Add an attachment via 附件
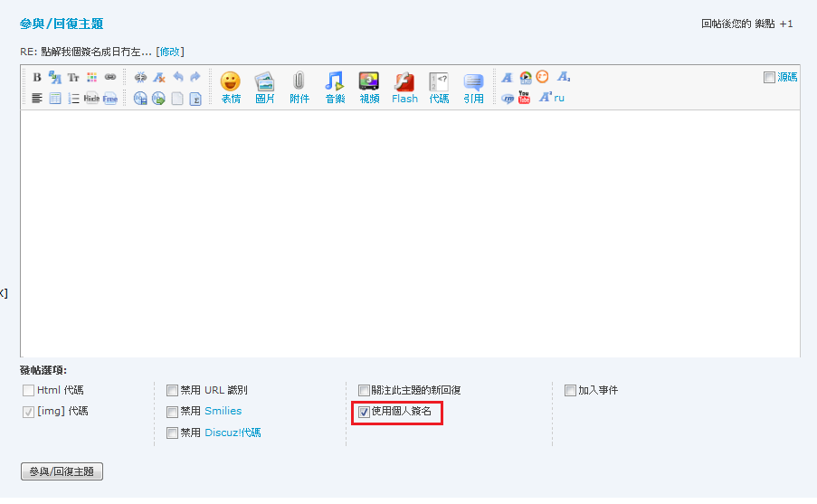The width and height of the screenshot is (817, 504). 299,88
